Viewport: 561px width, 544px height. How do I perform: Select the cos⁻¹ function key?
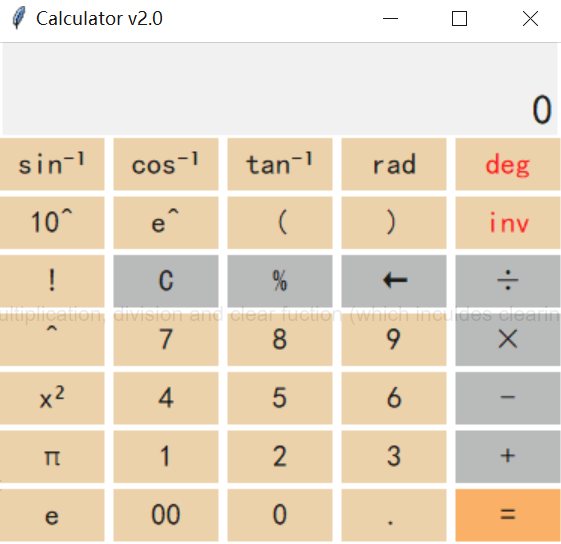pos(166,164)
